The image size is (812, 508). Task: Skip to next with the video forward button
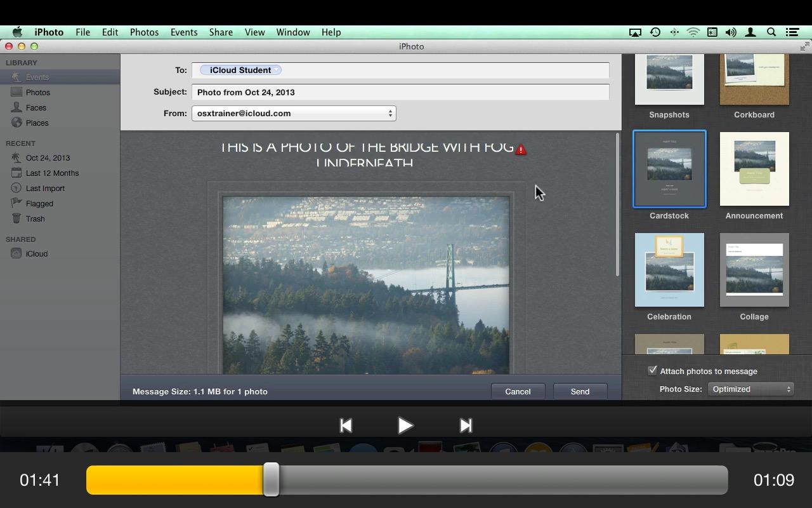click(466, 425)
